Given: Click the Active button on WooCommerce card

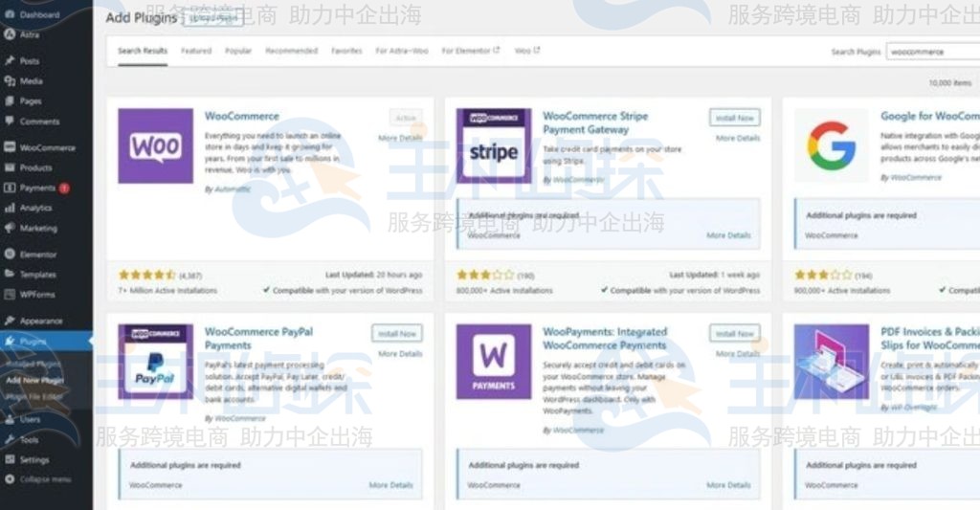Looking at the screenshot, I should point(406,118).
